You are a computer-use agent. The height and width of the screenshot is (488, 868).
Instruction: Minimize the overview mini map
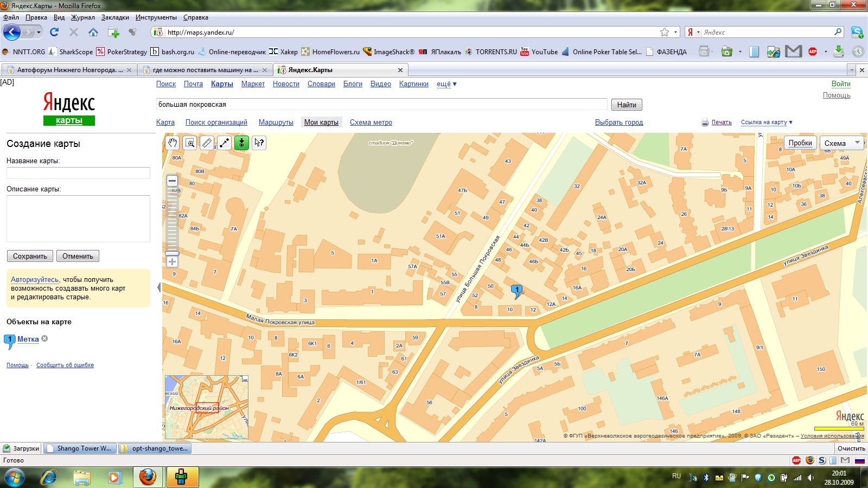pyautogui.click(x=245, y=379)
